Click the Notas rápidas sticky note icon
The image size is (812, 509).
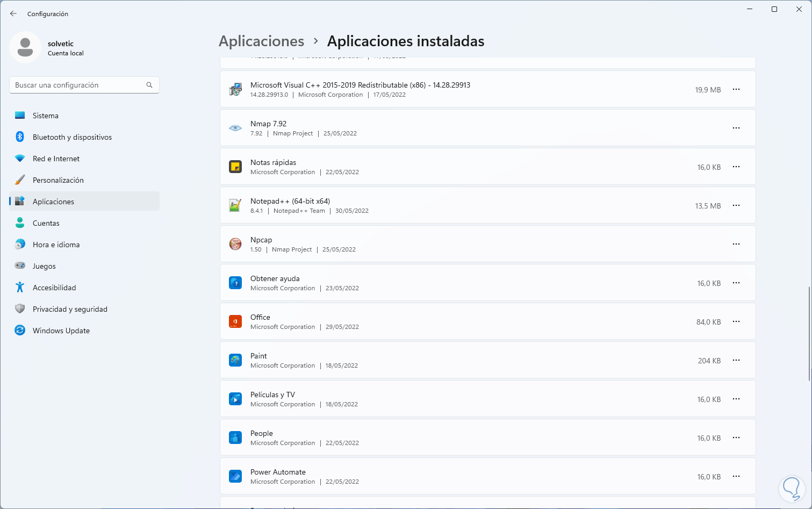(x=235, y=167)
